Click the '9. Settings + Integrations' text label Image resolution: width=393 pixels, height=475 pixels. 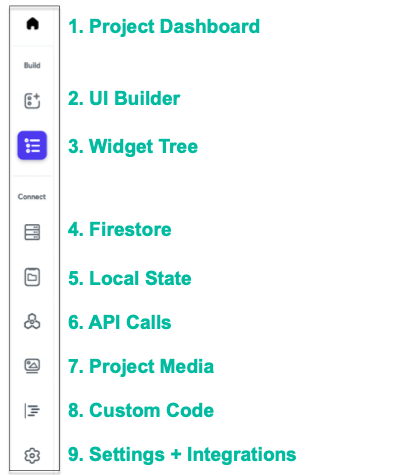(x=182, y=454)
